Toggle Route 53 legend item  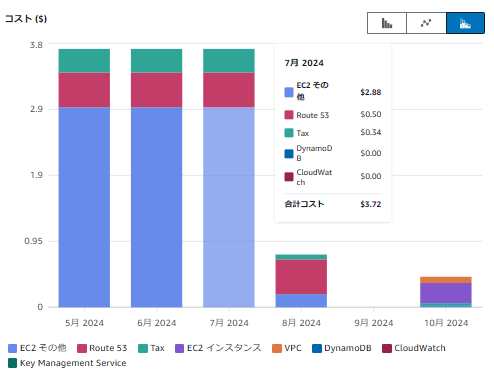point(102,348)
